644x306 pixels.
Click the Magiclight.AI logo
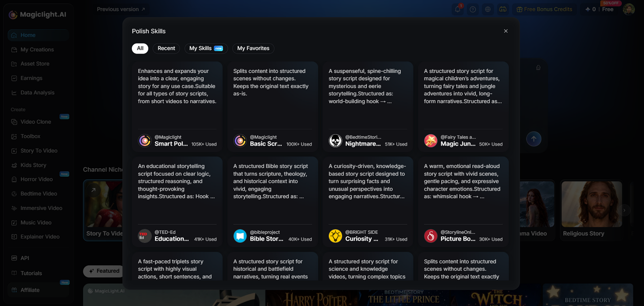[38, 14]
